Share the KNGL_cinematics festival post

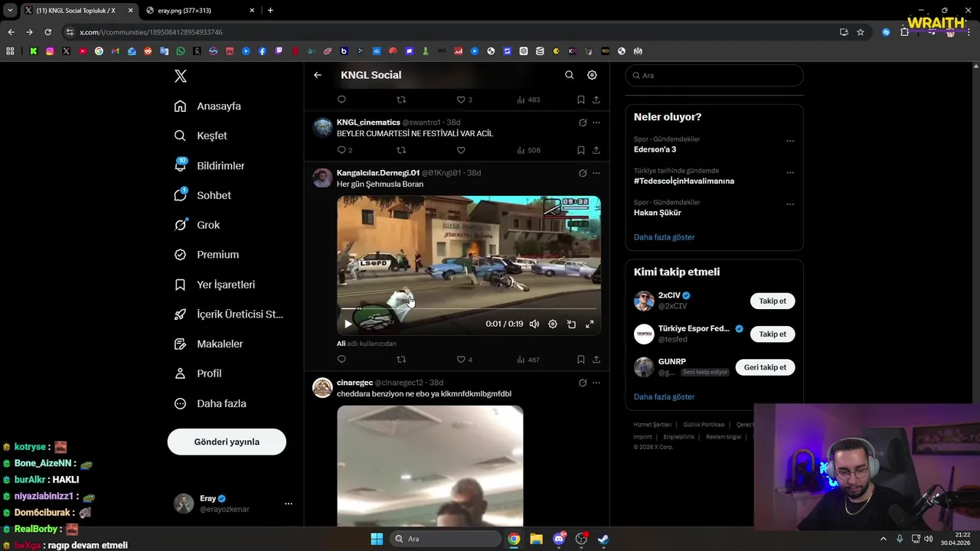(596, 150)
